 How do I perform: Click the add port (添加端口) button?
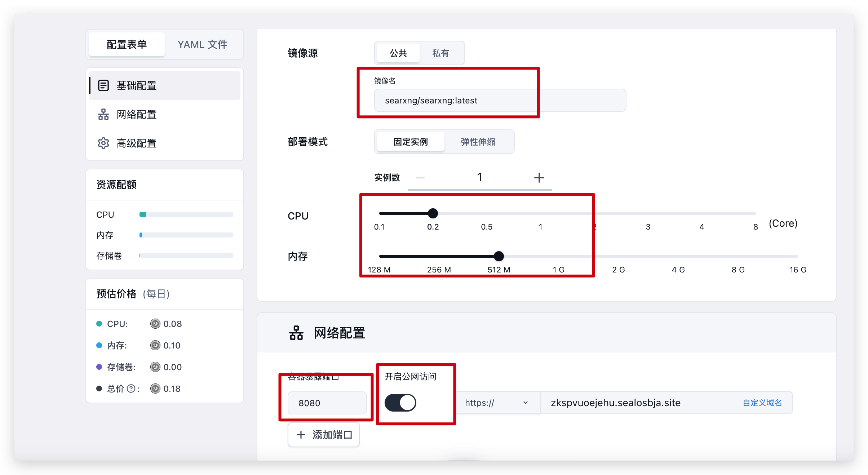(x=324, y=435)
